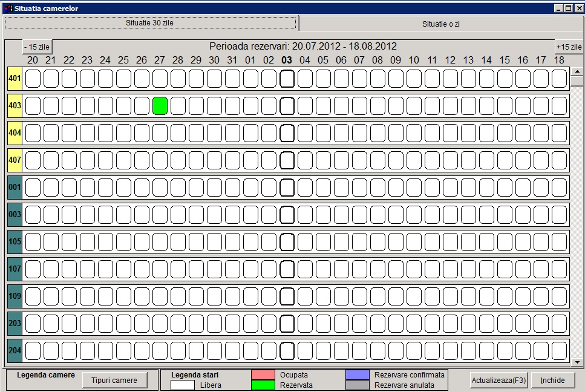The height and width of the screenshot is (392, 585).
Task: Click the Situatia camerelor title bar icon
Action: point(8,8)
